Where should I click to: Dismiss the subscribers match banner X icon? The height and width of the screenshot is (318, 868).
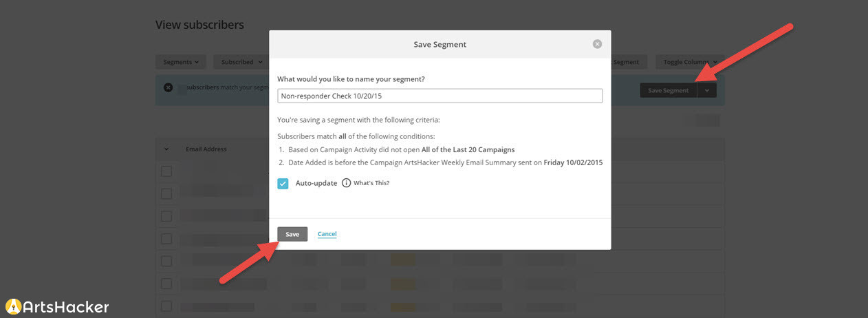pyautogui.click(x=169, y=87)
